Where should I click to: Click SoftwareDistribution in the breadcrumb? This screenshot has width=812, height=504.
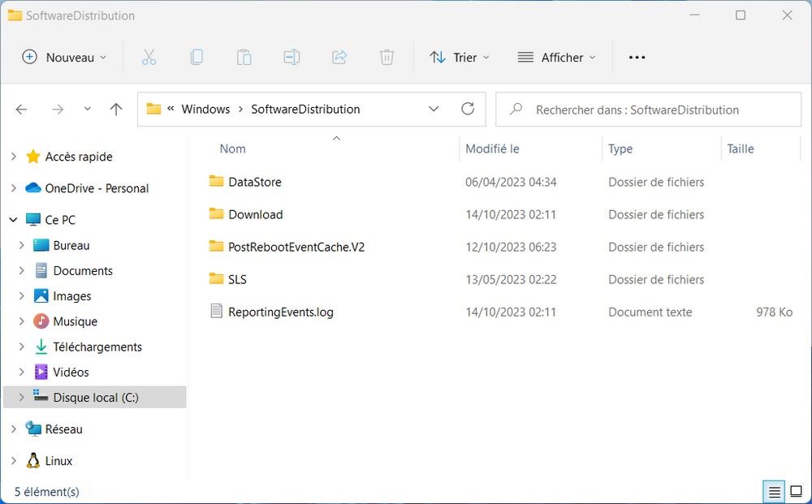pyautogui.click(x=305, y=110)
